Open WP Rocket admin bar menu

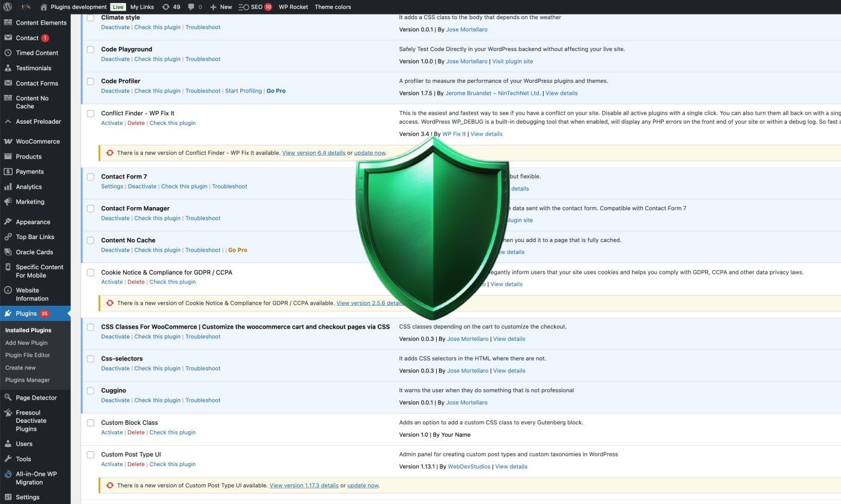pos(293,7)
